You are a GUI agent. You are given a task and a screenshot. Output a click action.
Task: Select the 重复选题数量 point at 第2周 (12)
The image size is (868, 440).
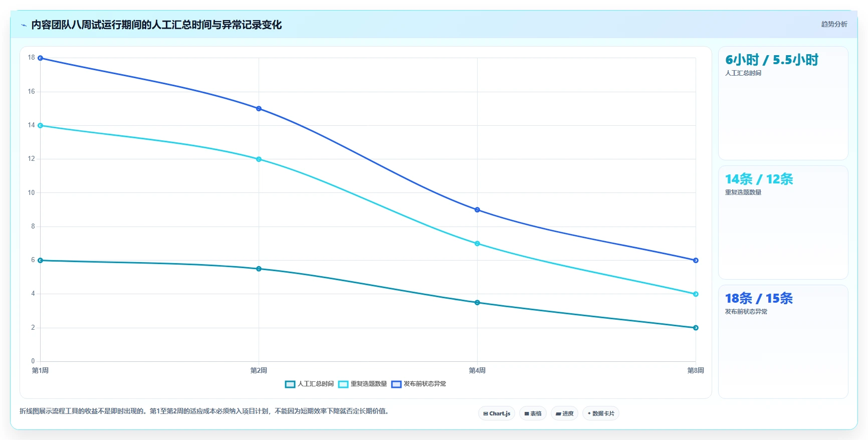259,159
